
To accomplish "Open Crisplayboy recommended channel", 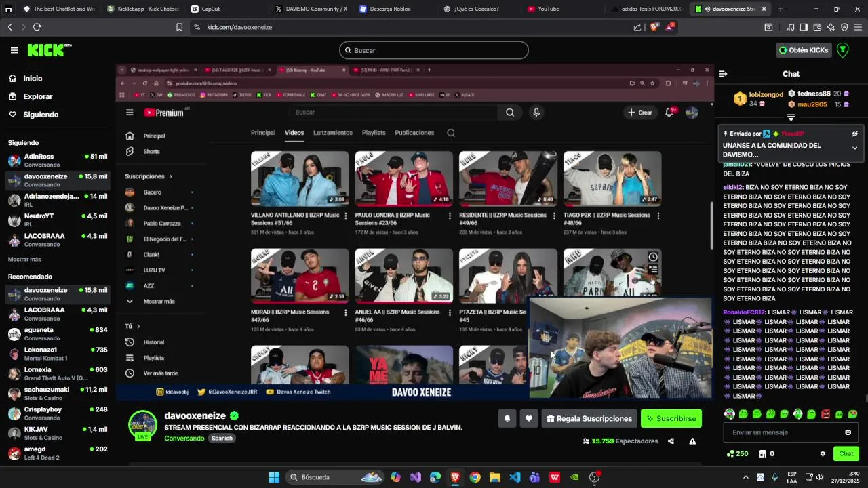I will point(58,413).
